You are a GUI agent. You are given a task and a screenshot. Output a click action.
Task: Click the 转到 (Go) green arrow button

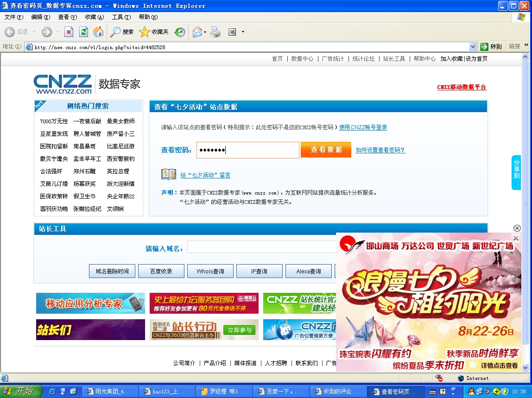[491, 46]
